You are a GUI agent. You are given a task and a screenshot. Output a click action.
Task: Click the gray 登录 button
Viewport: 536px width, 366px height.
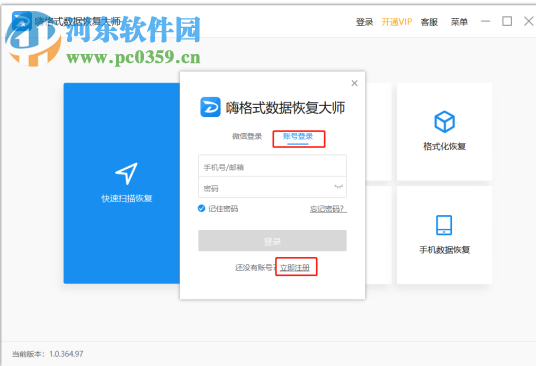click(272, 241)
